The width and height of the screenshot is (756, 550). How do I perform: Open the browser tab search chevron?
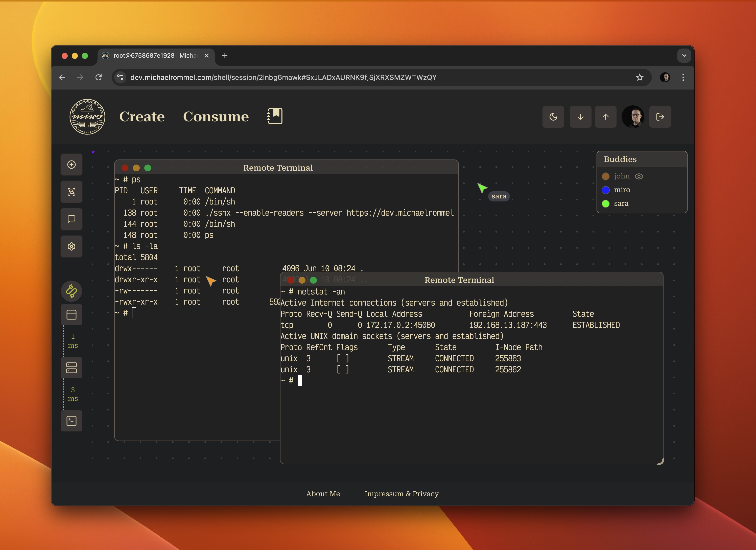coord(684,55)
